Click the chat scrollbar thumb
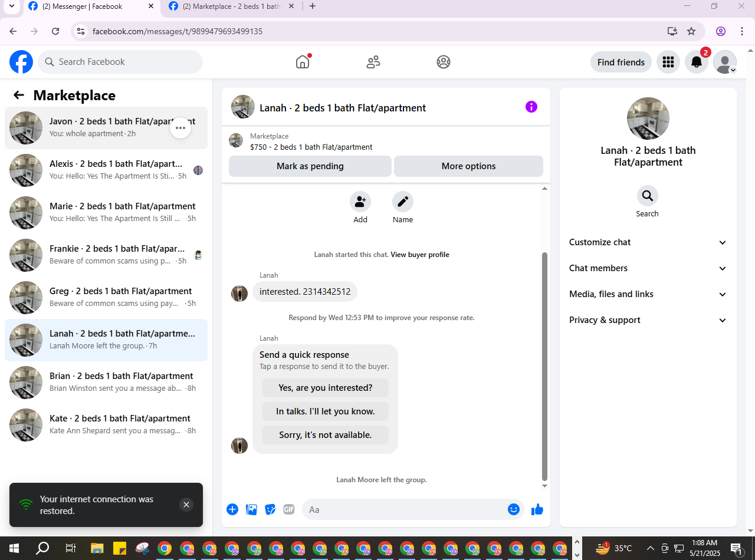Viewport: 755px width, 560px height. point(544,365)
